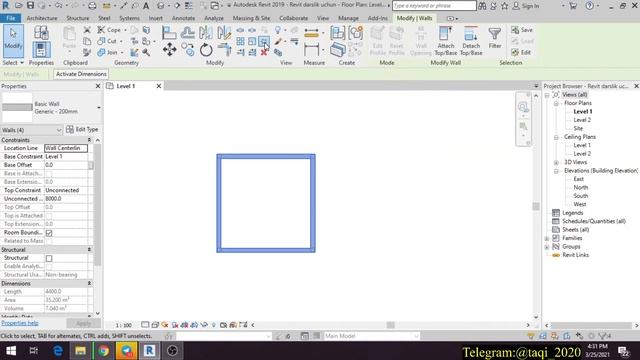Switch to the Annotate ribbon tab
Screen dimensions: 640x360
tap(183, 18)
